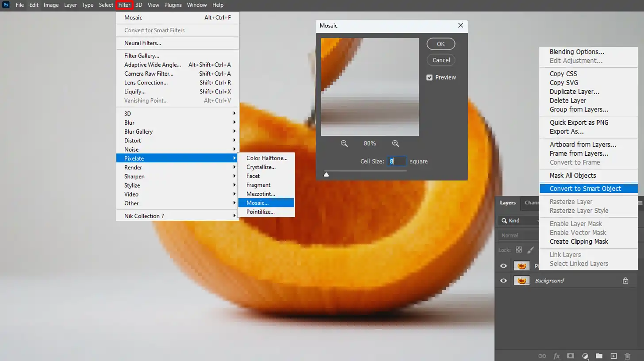644x361 pixels.
Task: Expand the Video submenu
Action: click(177, 194)
